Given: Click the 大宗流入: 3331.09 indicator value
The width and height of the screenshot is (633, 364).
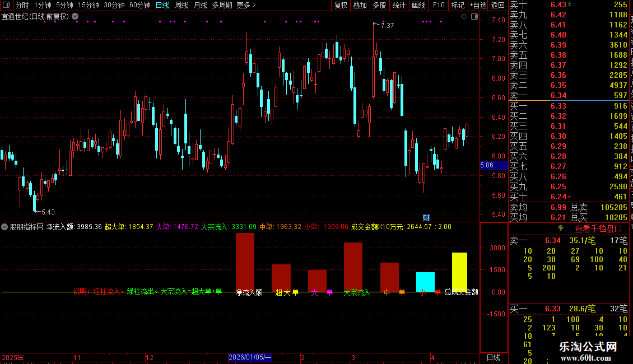Looking at the screenshot, I should [229, 227].
